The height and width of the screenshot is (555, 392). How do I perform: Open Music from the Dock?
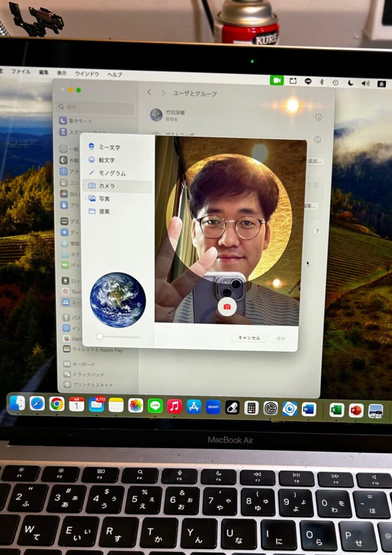click(174, 406)
